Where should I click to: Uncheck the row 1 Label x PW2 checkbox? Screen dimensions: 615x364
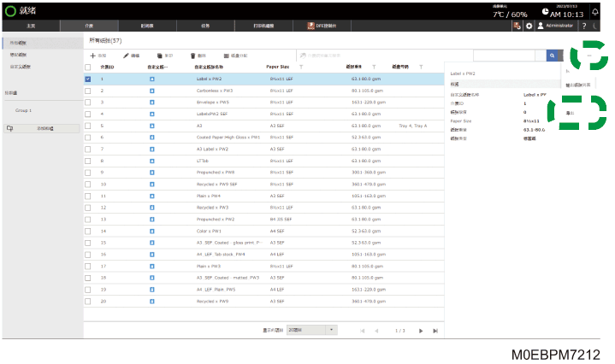click(x=88, y=79)
